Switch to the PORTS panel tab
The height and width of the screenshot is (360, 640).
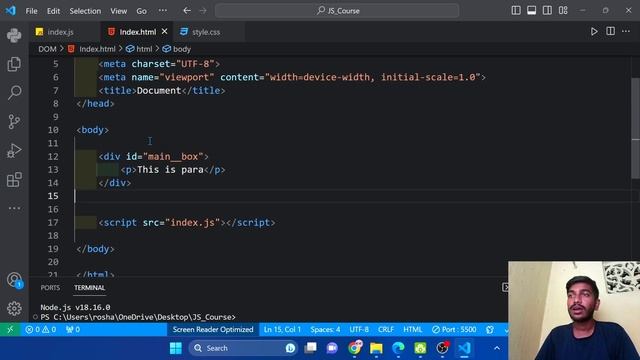[x=50, y=288]
